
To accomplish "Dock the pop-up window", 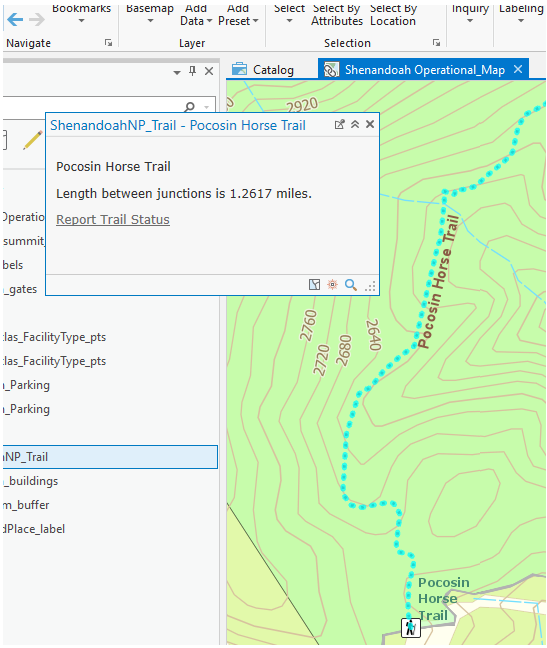I will pos(339,124).
